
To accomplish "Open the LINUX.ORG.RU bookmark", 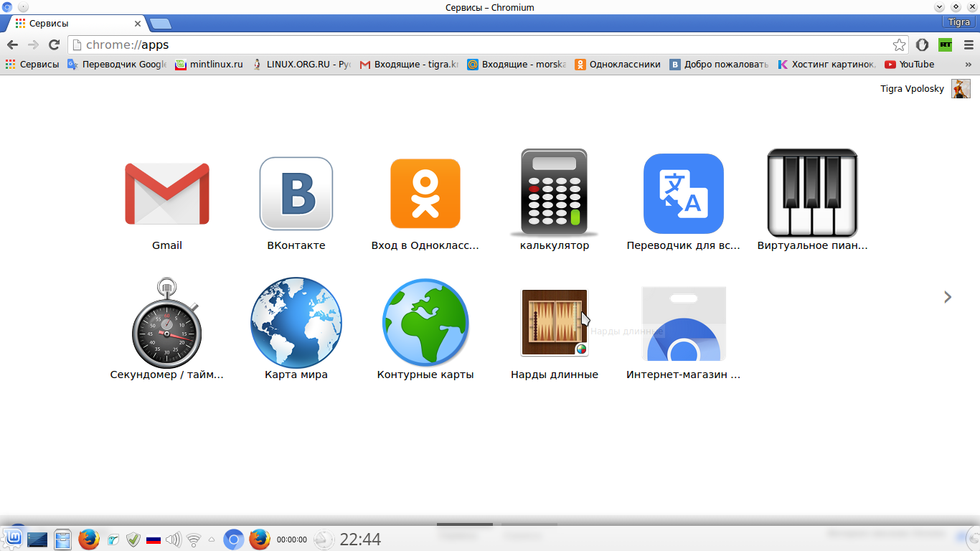I will [x=301, y=65].
